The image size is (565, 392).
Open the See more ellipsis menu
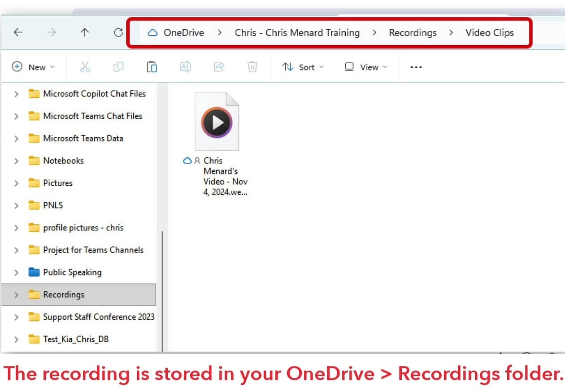coord(416,67)
